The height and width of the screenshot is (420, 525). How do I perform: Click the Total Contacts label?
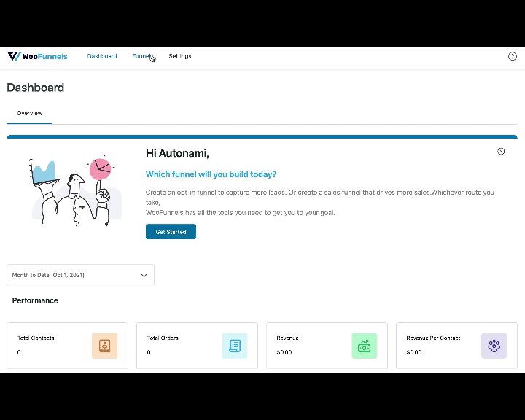pyautogui.click(x=36, y=338)
